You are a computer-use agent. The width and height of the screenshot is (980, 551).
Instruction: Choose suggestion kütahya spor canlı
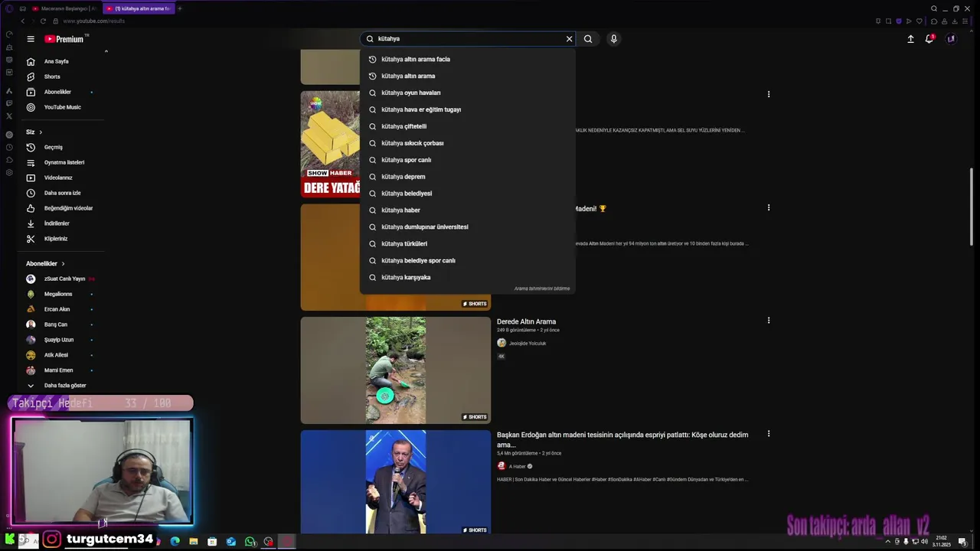click(x=467, y=160)
